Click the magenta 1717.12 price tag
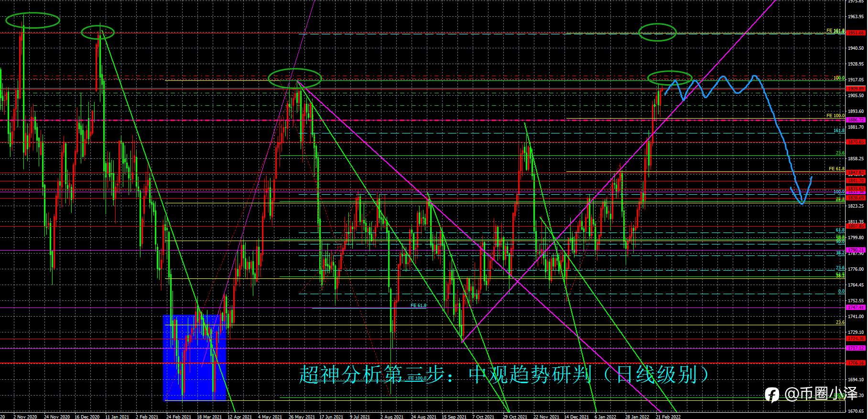Screen dimensions: 868x419 point(856,348)
